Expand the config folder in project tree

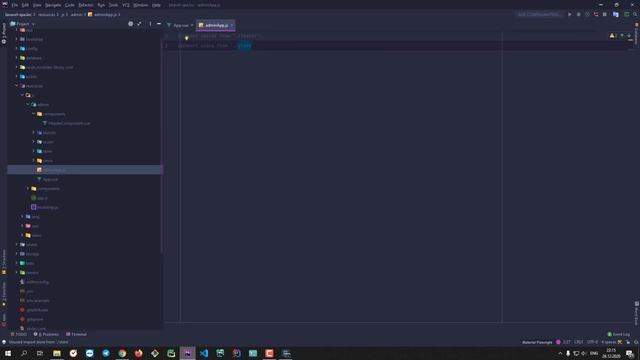pyautogui.click(x=17, y=49)
